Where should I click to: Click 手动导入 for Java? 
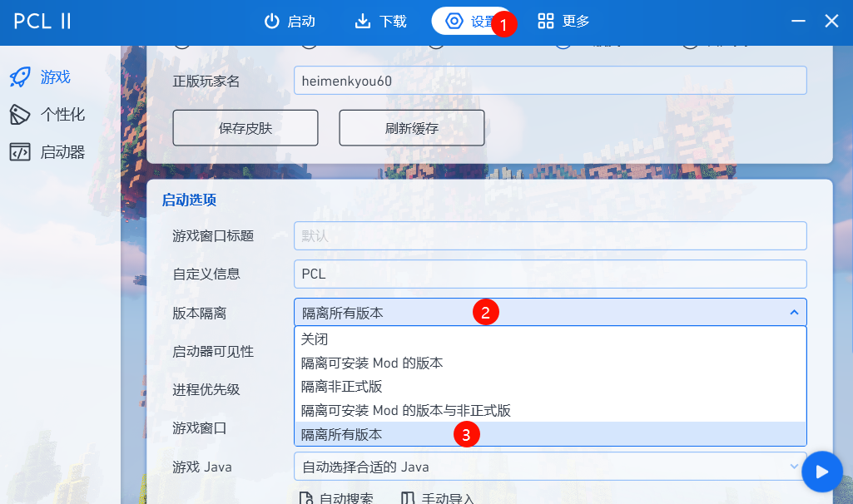[x=438, y=498]
